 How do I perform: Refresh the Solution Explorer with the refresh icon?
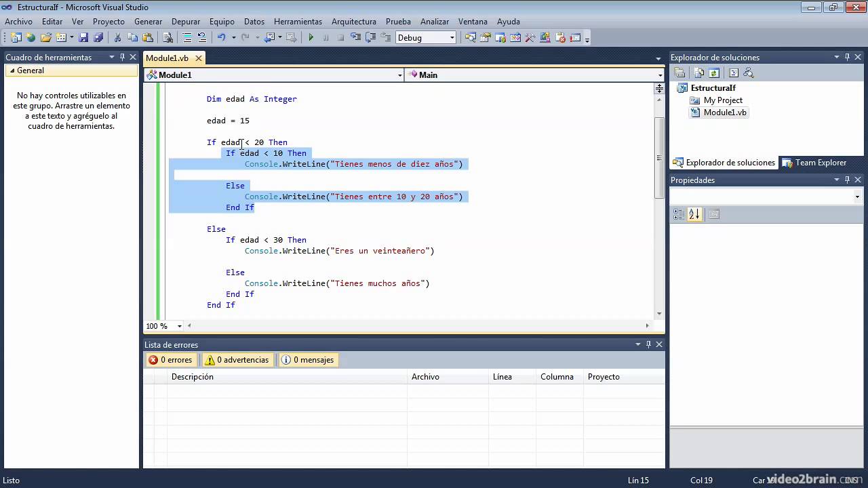click(x=713, y=73)
